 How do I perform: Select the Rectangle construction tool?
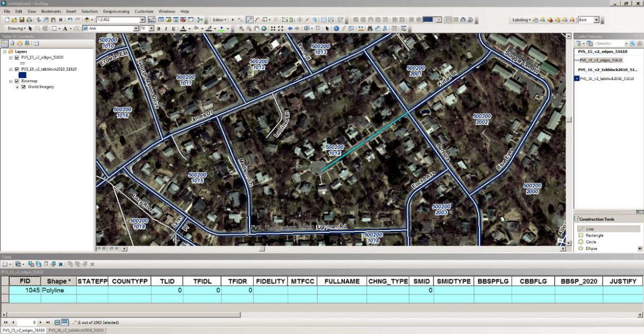594,235
